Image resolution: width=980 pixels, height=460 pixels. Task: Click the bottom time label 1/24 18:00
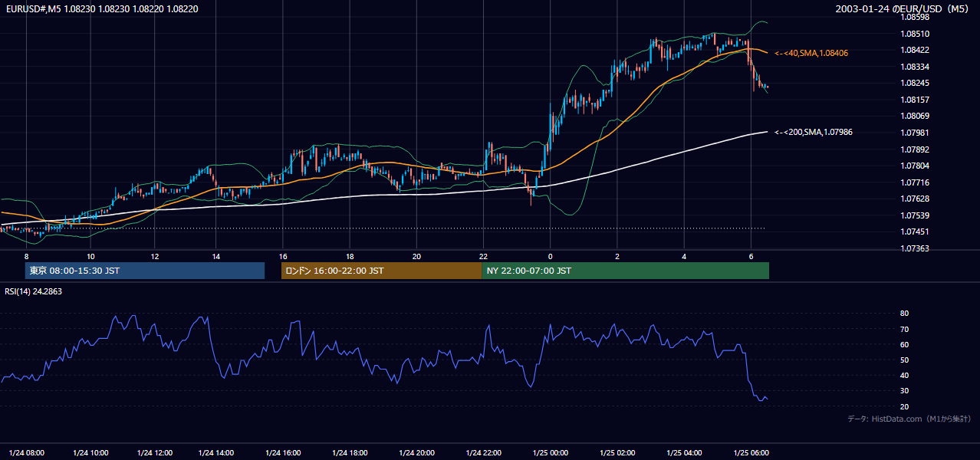(x=350, y=452)
